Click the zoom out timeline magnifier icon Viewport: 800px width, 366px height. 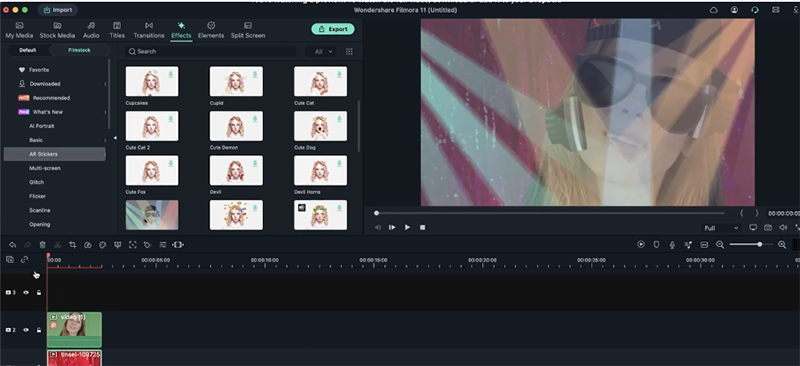click(x=720, y=245)
